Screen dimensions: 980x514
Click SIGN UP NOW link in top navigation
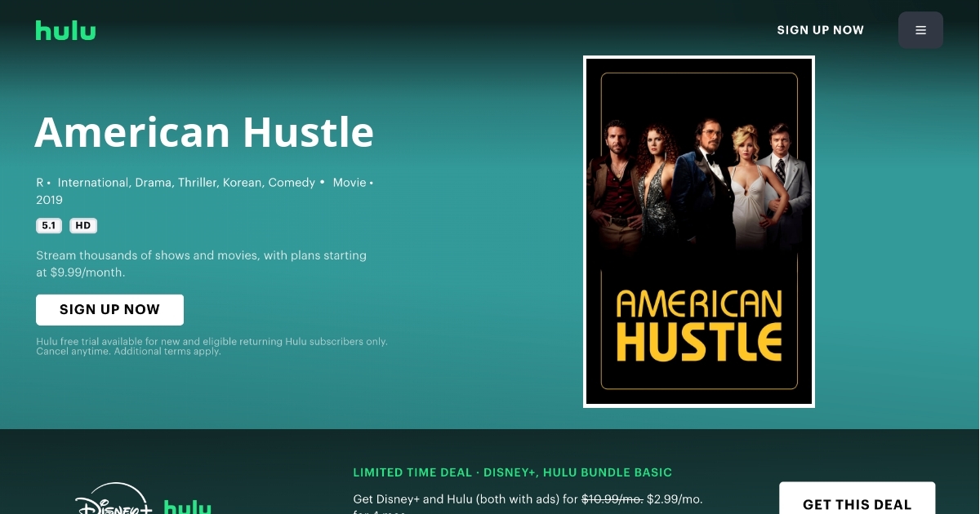[820, 30]
